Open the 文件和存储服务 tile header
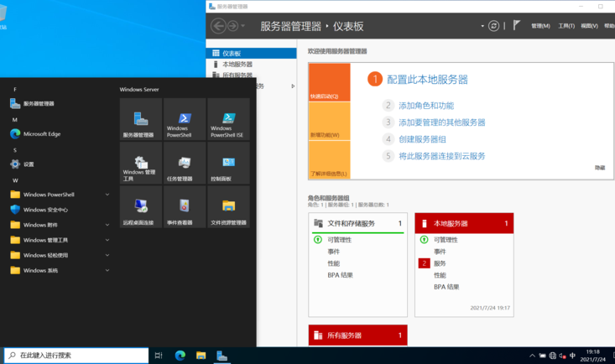 [357, 223]
